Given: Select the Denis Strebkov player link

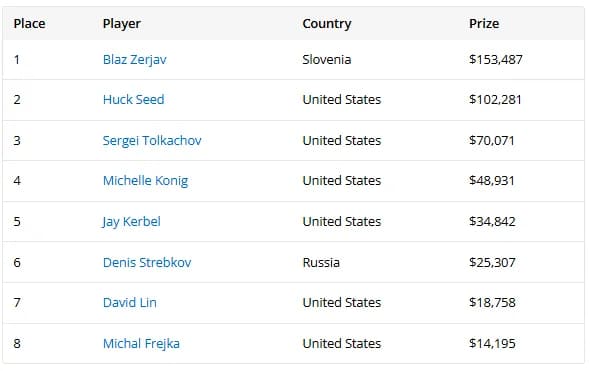Looking at the screenshot, I should point(147,262).
